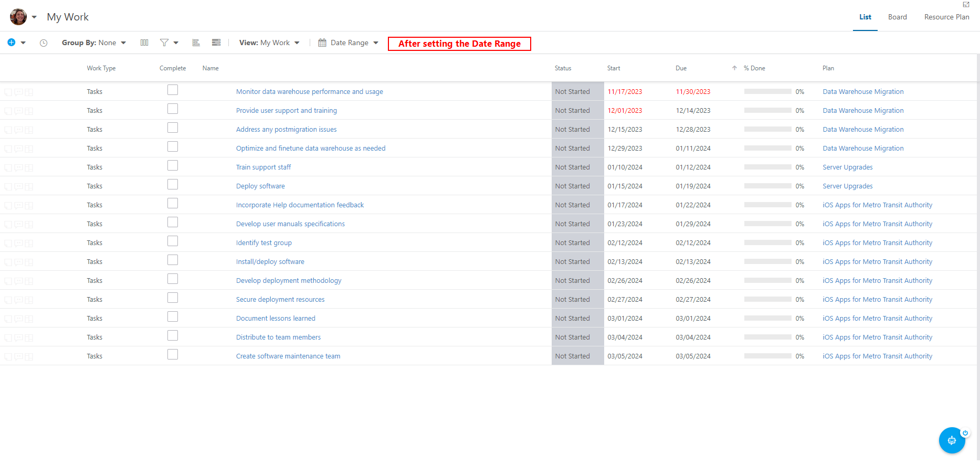
Task: Click Not Started status for Deploy software row
Action: tap(577, 186)
